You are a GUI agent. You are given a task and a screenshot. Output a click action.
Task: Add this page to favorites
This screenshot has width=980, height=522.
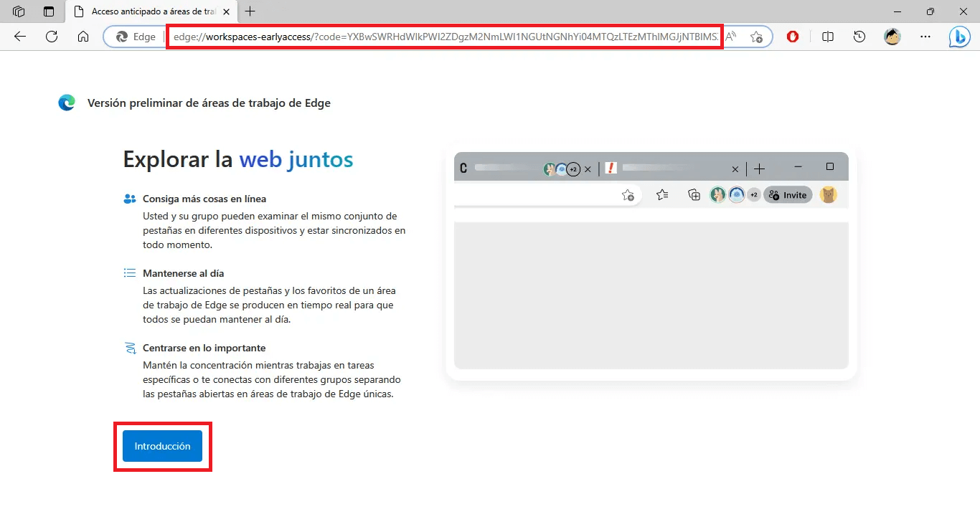pyautogui.click(x=756, y=37)
